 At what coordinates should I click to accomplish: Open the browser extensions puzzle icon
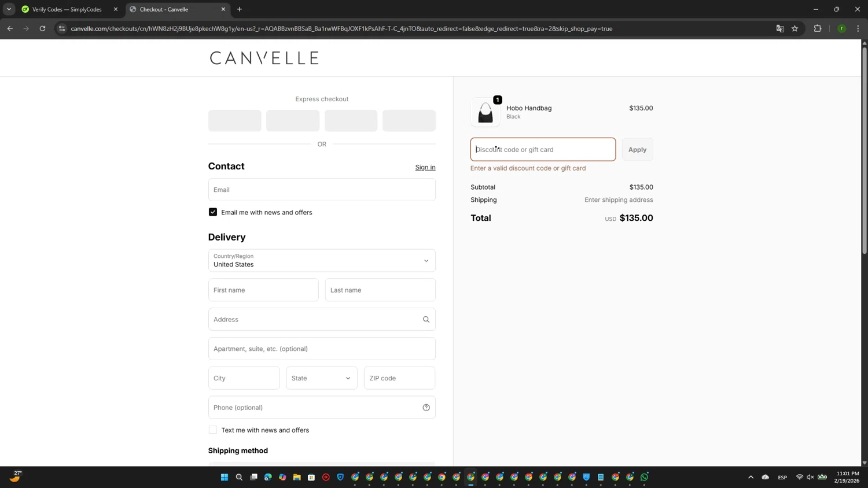(x=818, y=28)
